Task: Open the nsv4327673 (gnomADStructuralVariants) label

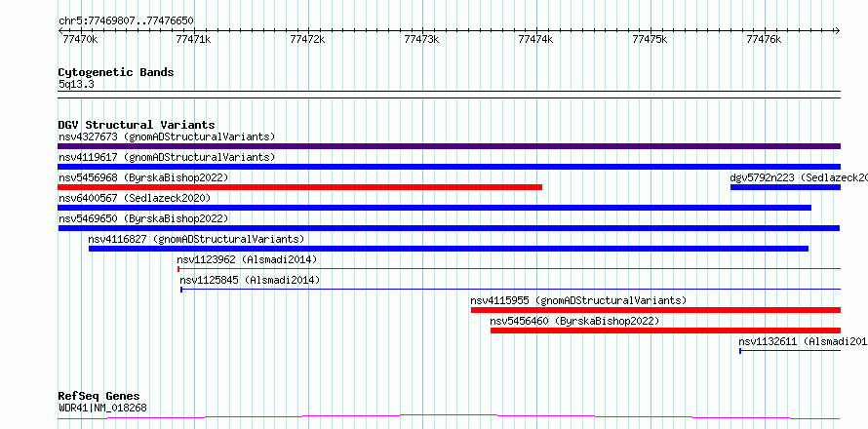Action: (167, 136)
